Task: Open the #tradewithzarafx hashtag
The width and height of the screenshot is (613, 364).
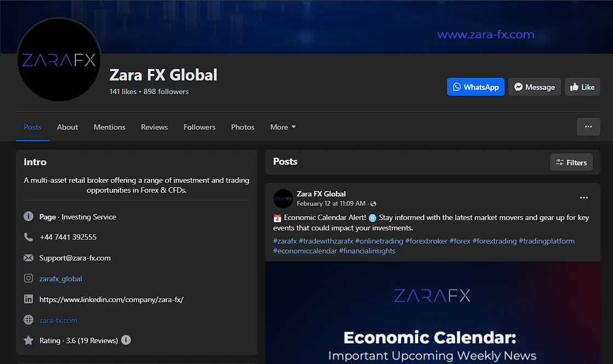Action: tap(325, 241)
